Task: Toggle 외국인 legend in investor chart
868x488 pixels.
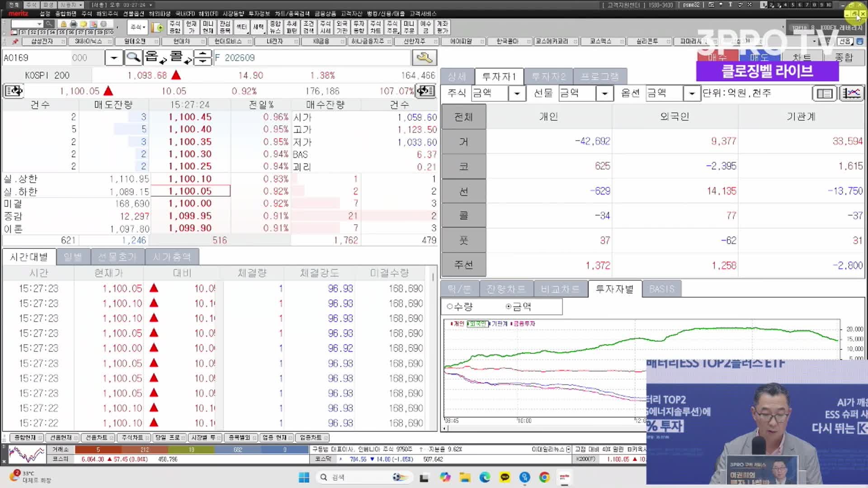Action: 477,324
